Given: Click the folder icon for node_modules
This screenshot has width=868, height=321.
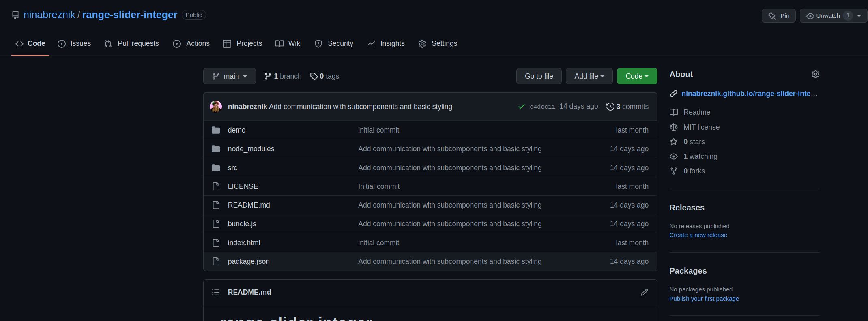Looking at the screenshot, I should (216, 149).
